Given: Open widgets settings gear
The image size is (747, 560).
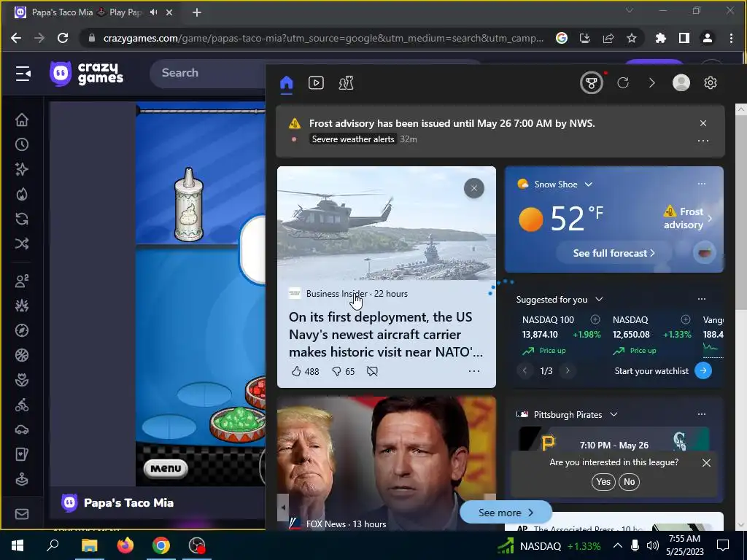Looking at the screenshot, I should click(x=711, y=83).
